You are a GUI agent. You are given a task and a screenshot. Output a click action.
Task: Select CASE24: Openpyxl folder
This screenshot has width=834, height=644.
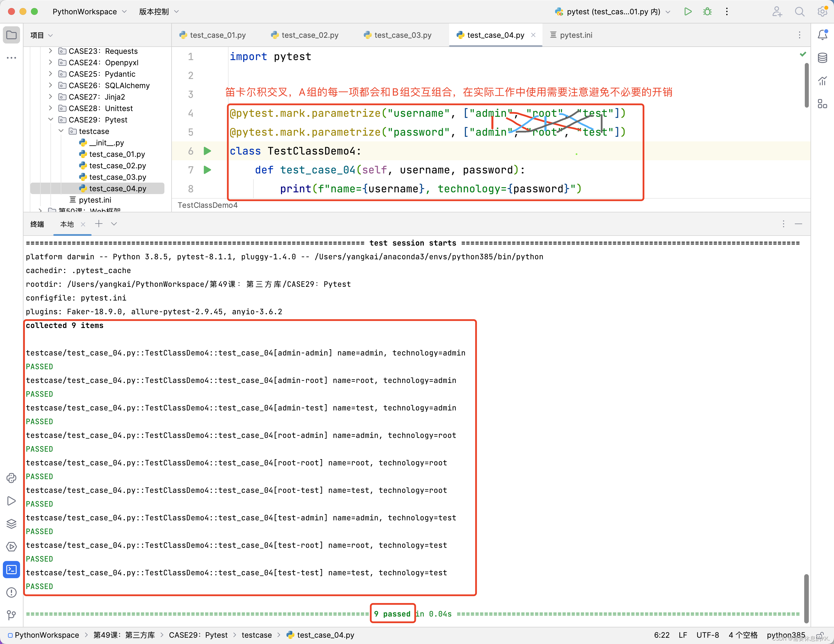[x=103, y=63]
